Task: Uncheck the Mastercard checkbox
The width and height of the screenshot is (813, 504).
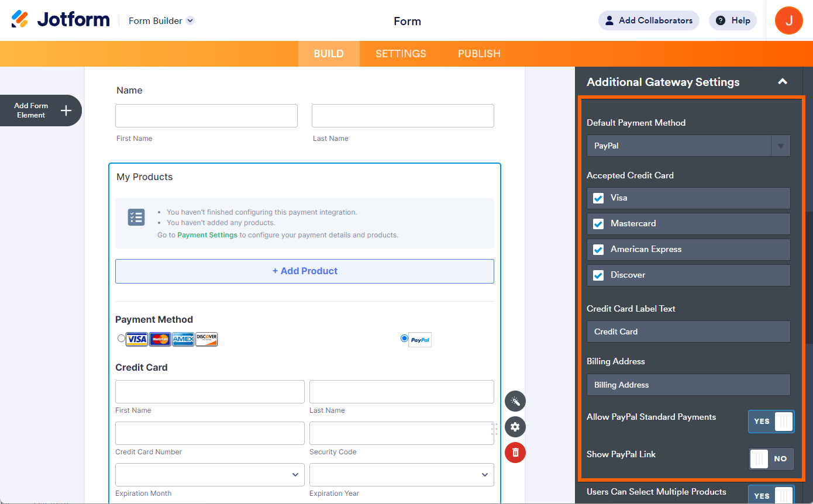Action: tap(598, 224)
